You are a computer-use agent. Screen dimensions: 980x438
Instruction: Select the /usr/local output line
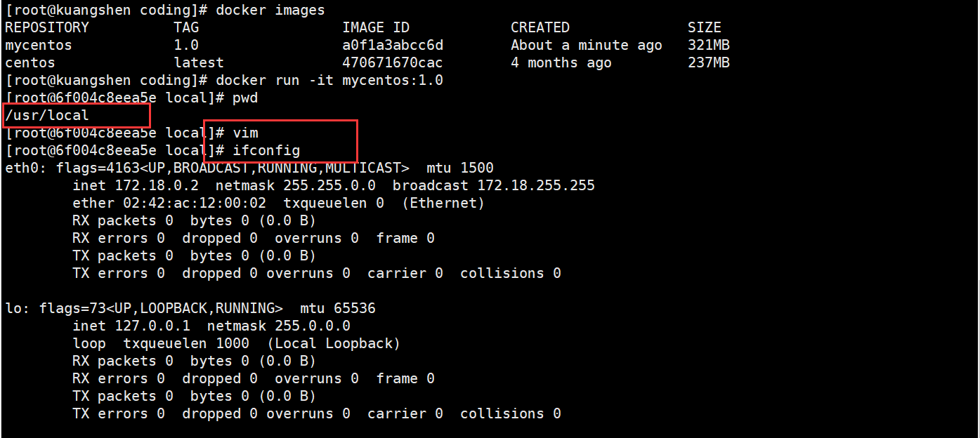coord(47,115)
